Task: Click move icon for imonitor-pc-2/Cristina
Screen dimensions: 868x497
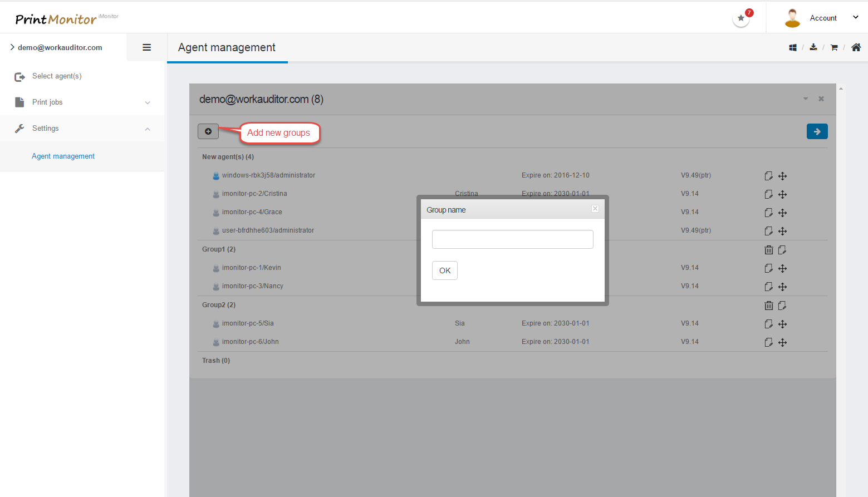Action: [782, 194]
